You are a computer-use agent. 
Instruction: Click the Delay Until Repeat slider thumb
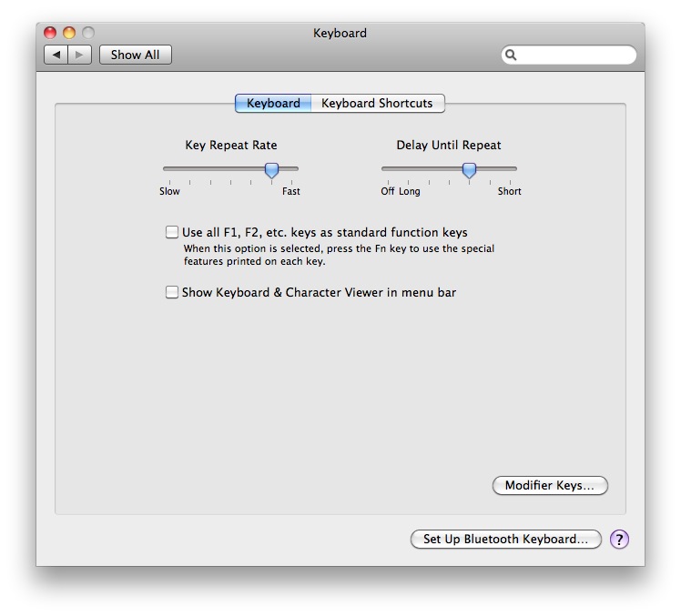(x=469, y=170)
